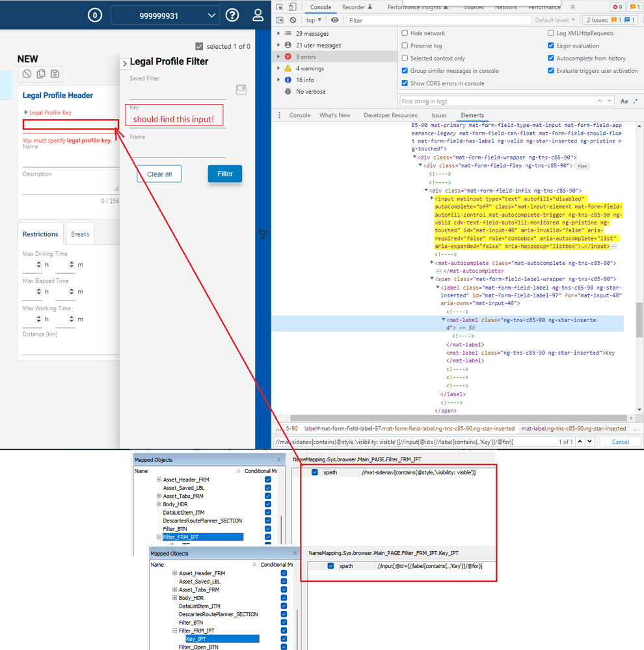Collapse the Legal Profile Filter panel arrow
Viewport: 644px width, 650px height.
125,63
